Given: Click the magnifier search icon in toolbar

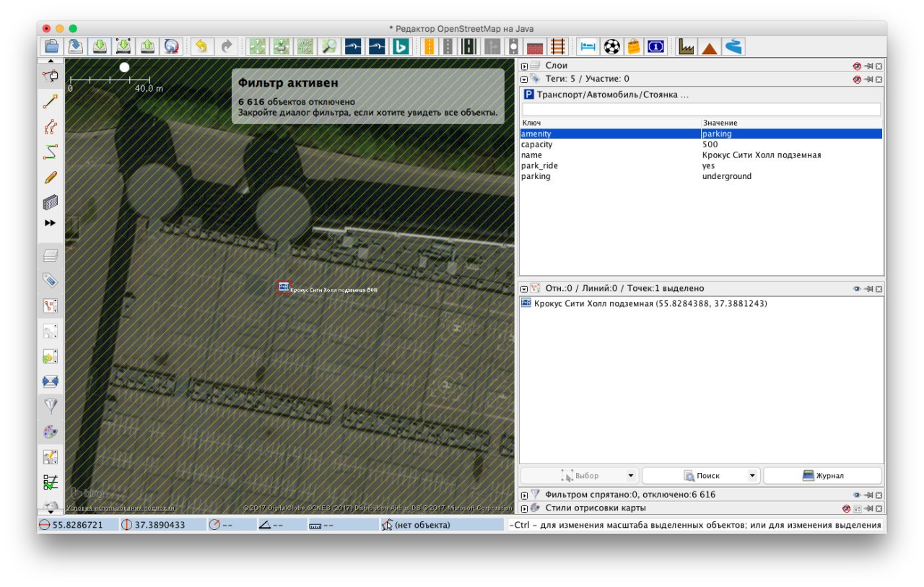Looking at the screenshot, I should (x=329, y=46).
